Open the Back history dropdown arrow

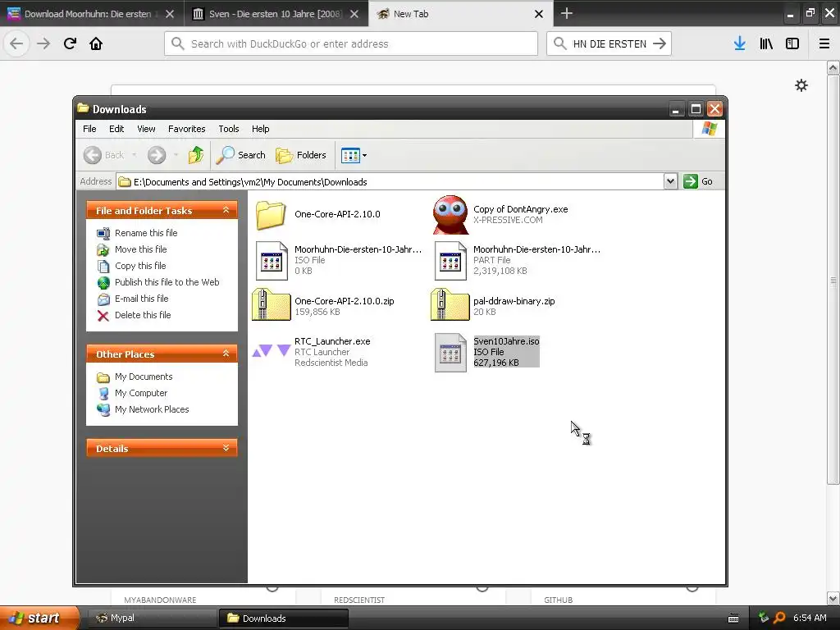(x=134, y=155)
